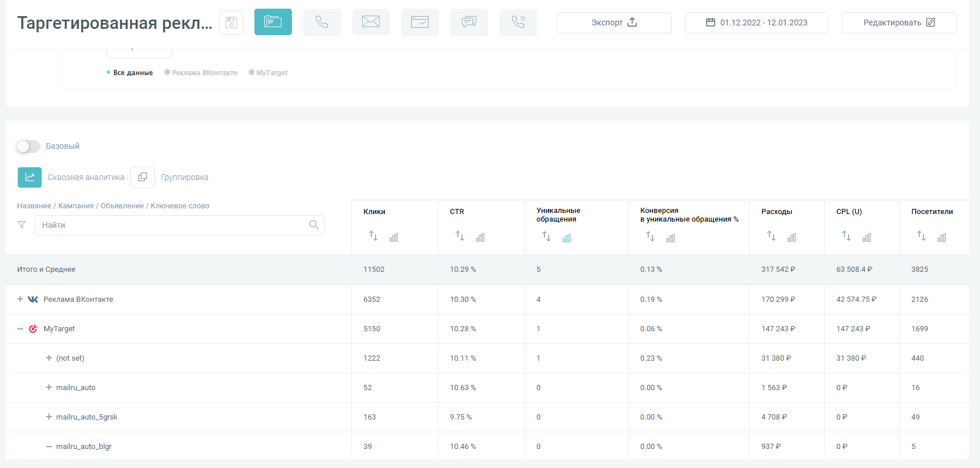Image resolution: width=980 pixels, height=468 pixels.
Task: Collapse the MyTarget row
Action: tap(20, 329)
